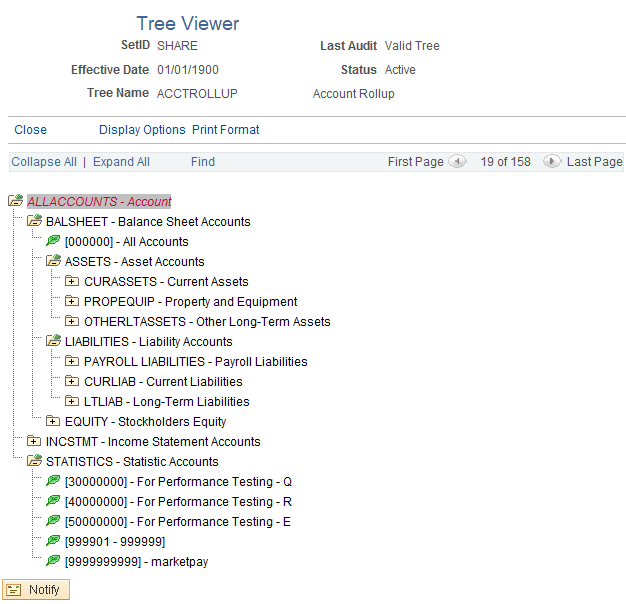This screenshot has width=626, height=604.
Task: Select [9999999999] - marketpay leaf
Action: (137, 562)
